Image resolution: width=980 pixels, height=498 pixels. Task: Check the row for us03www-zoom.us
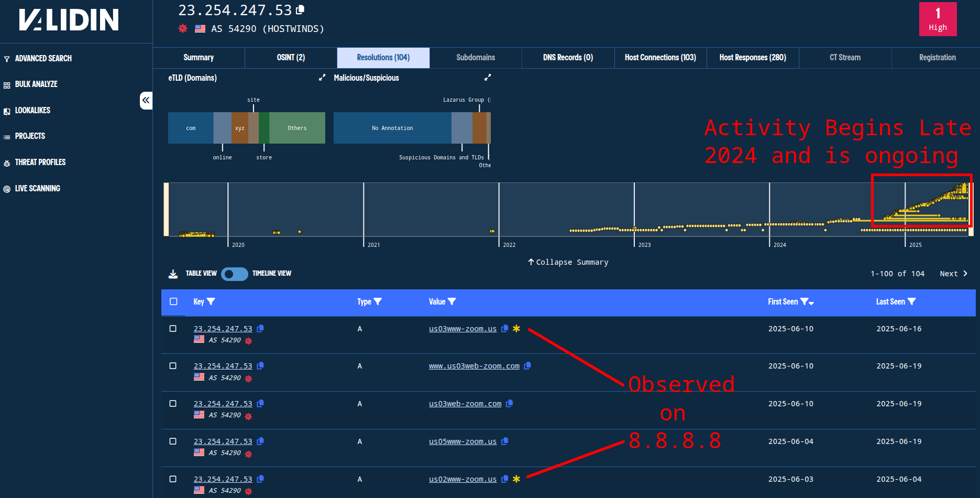click(173, 329)
